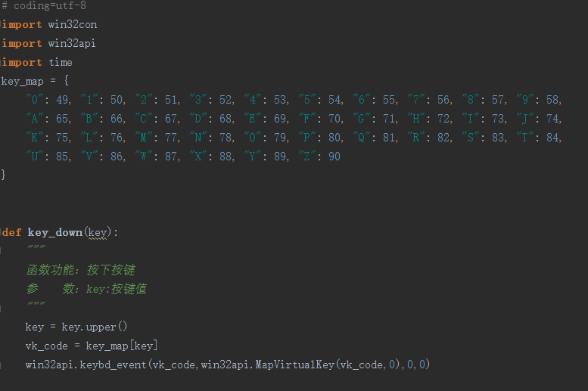The width and height of the screenshot is (588, 391).
Task: Click the underlined key parameter
Action: pyautogui.click(x=98, y=232)
